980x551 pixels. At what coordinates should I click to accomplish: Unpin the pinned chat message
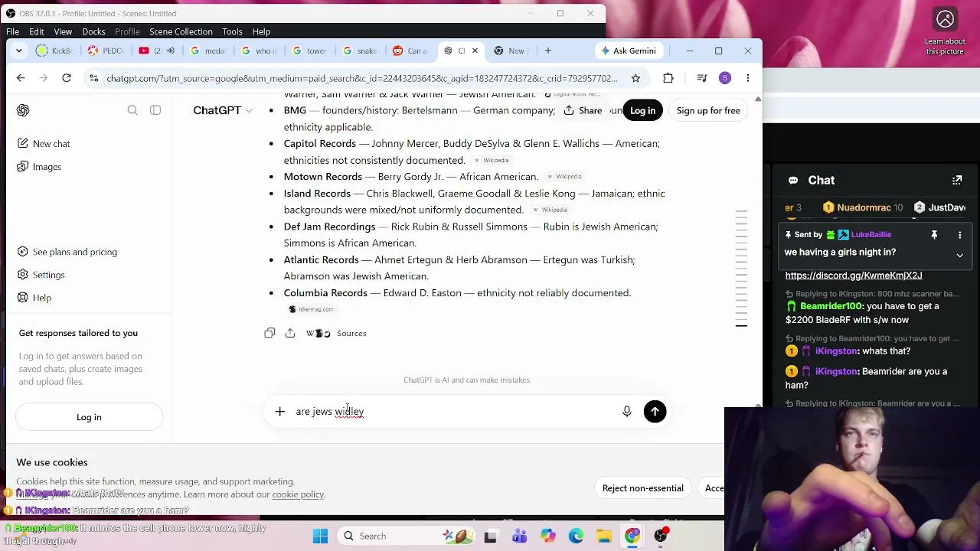click(934, 235)
